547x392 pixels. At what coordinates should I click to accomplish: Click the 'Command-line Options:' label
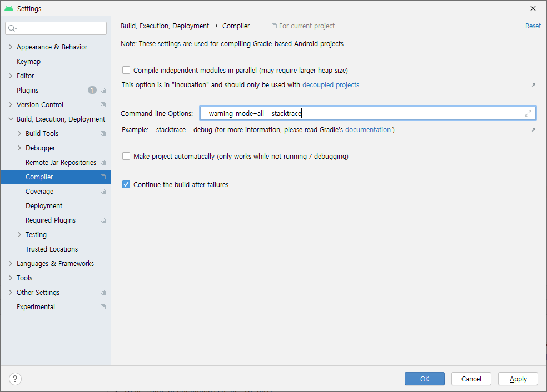coord(157,114)
